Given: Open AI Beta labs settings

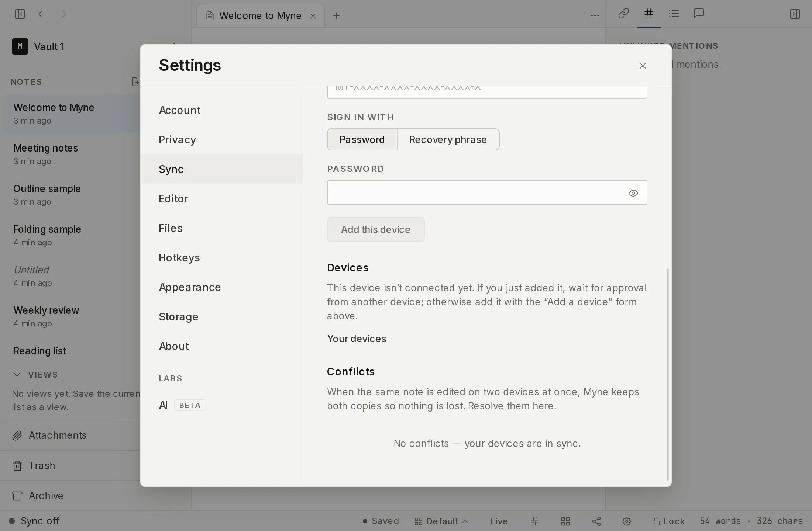Looking at the screenshot, I should (x=221, y=405).
